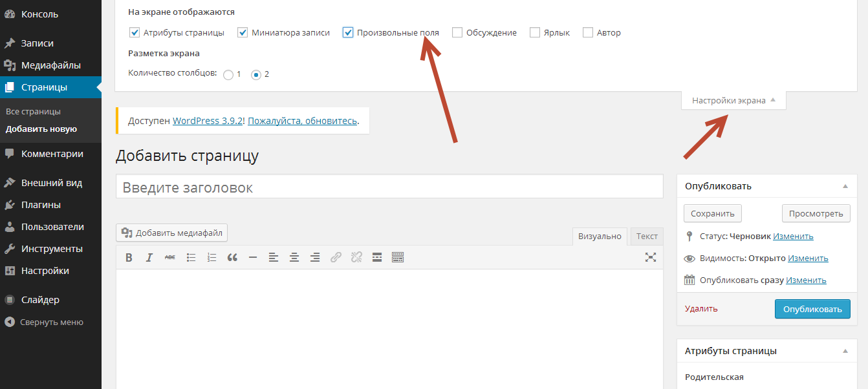This screenshot has height=389, width=868.
Task: Check the Ярлык checkbox
Action: pos(535,32)
